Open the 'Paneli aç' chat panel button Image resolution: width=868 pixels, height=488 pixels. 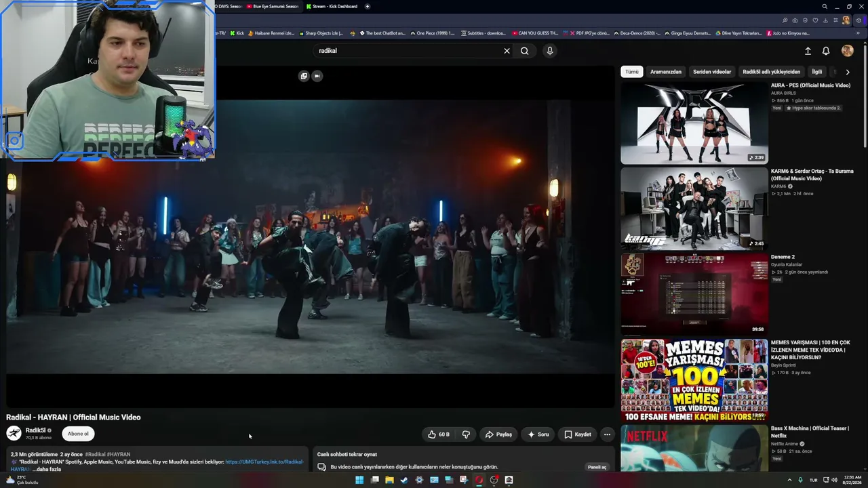[597, 467]
